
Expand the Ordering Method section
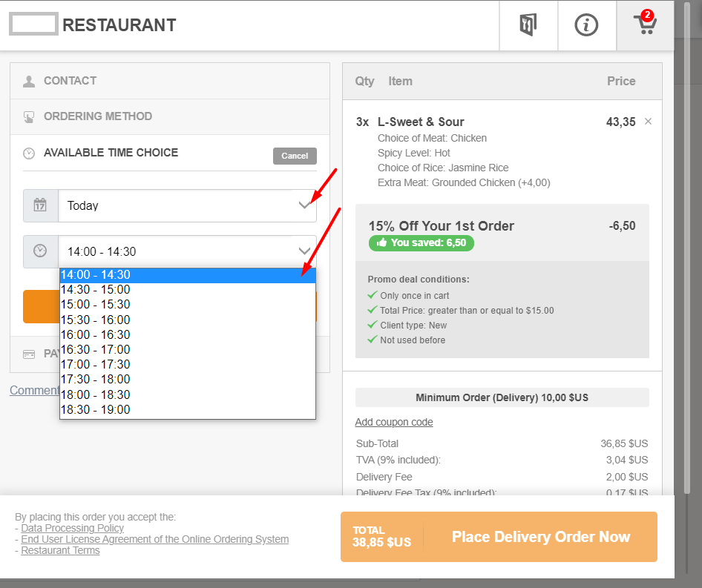[x=170, y=117]
